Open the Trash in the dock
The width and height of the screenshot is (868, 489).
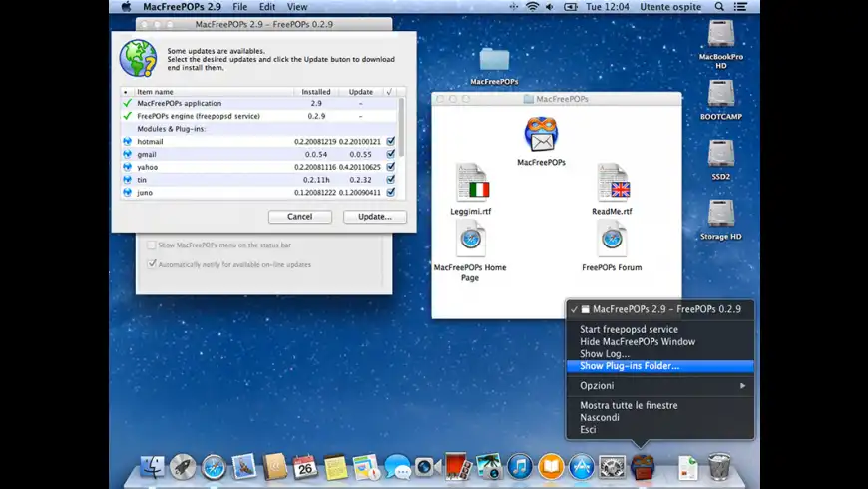pyautogui.click(x=719, y=467)
